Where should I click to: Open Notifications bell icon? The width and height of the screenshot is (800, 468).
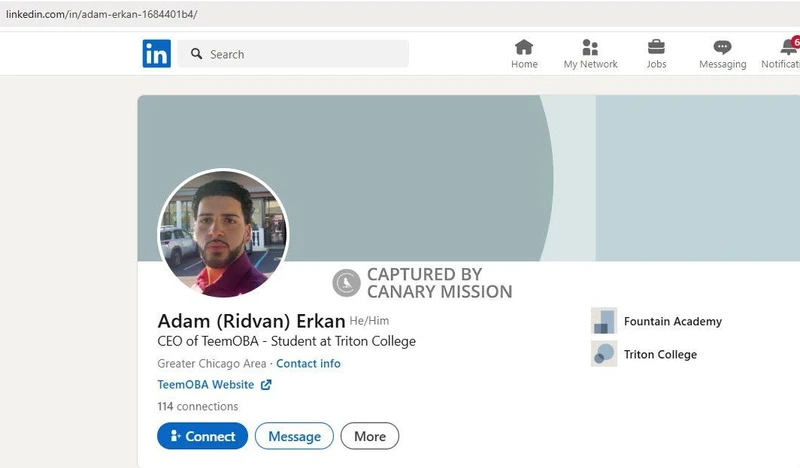coord(788,47)
